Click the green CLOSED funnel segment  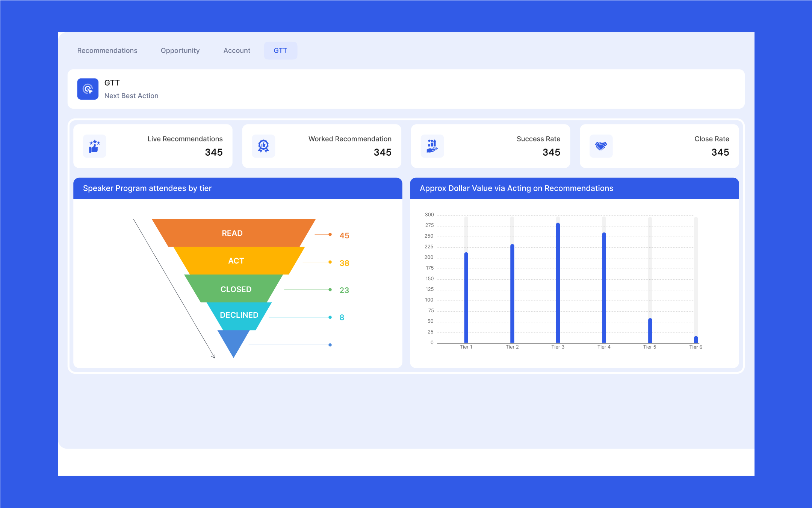pyautogui.click(x=236, y=289)
